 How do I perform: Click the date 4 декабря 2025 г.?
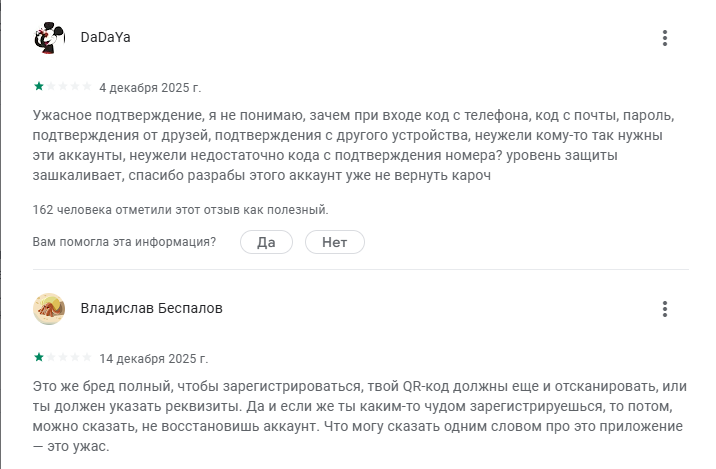pos(150,87)
